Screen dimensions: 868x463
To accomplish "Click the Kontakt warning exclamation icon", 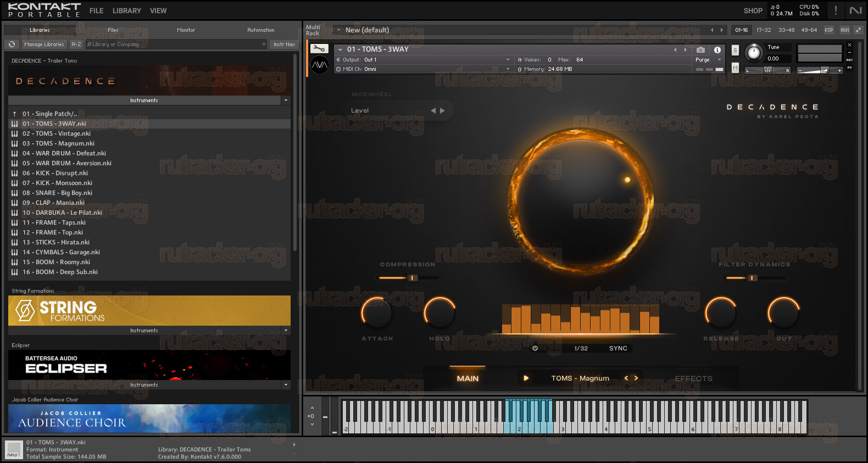I will click(836, 10).
